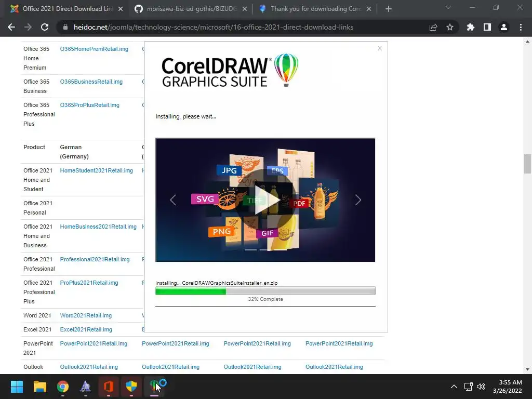Download German Professional2021Retail.img
The image size is (532, 399).
coord(95,260)
